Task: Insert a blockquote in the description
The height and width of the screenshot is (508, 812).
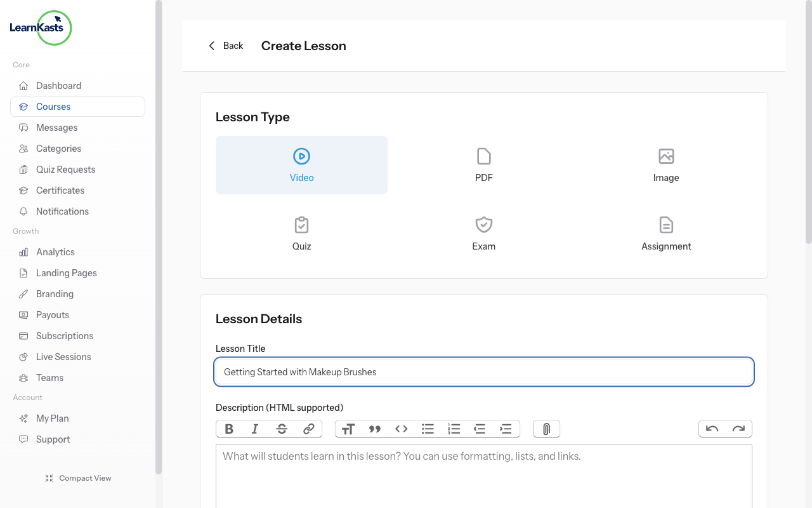Action: click(374, 429)
